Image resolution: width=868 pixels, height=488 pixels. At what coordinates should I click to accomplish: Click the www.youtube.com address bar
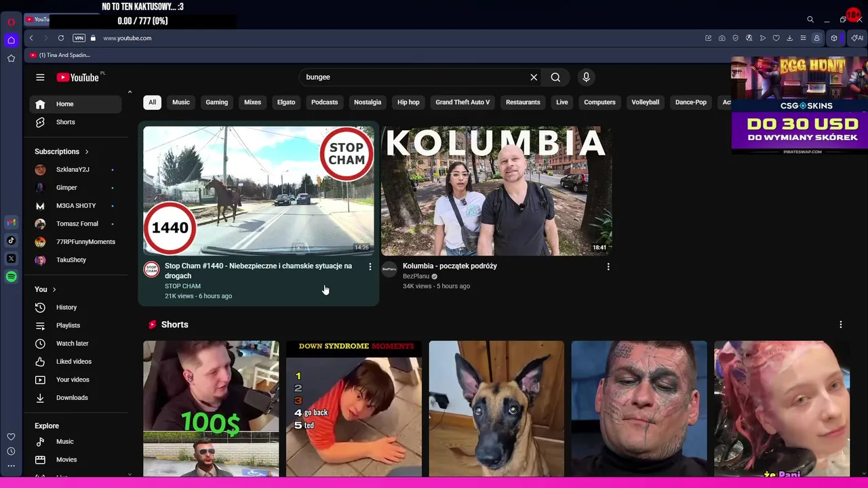127,38
